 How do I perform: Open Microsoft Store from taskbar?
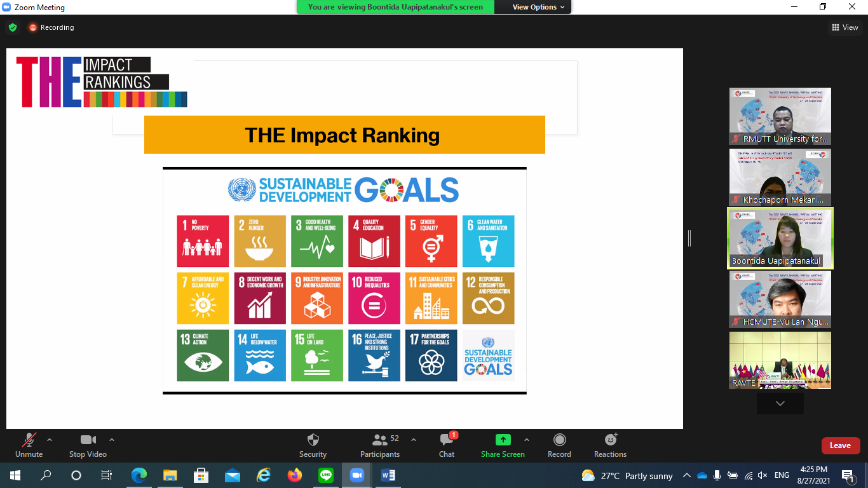click(201, 475)
